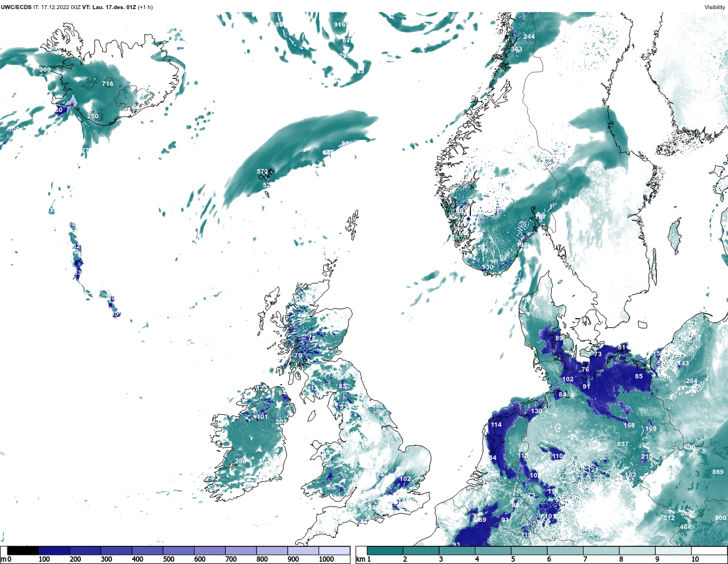Click the '(+1 h)' forecast offset text
728x564 pixels.
(x=145, y=7)
